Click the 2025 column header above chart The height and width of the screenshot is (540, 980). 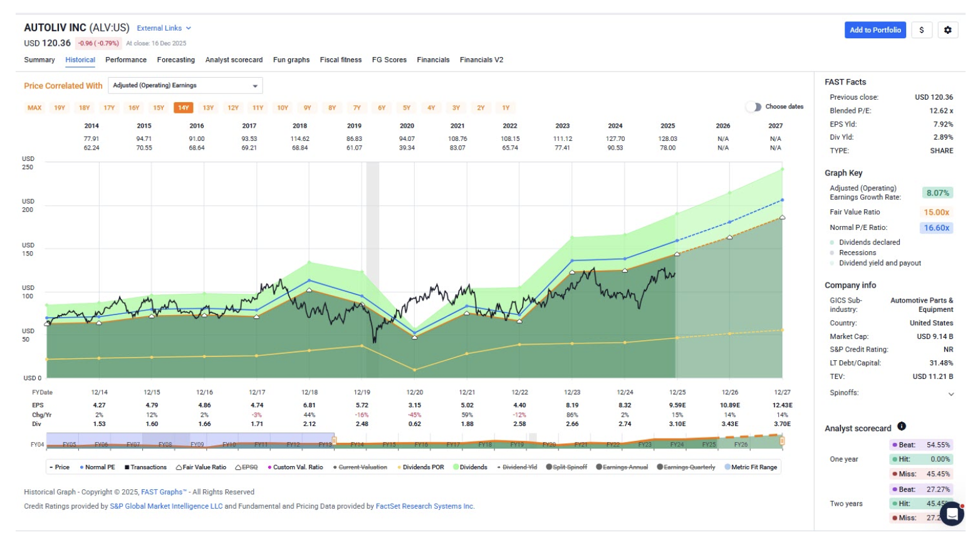point(667,126)
